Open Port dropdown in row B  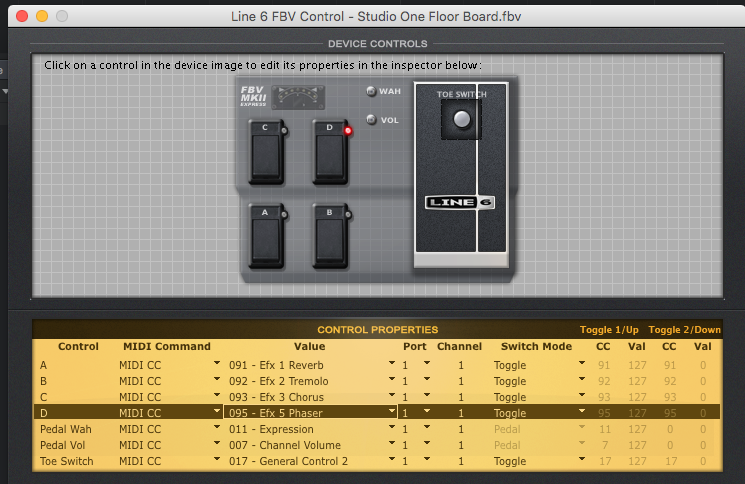click(427, 379)
